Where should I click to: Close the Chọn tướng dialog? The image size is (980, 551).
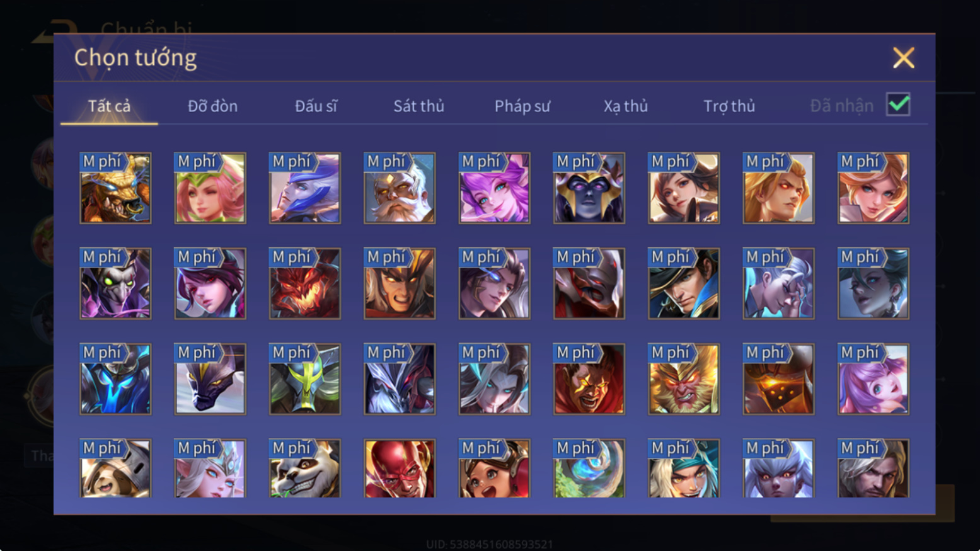[903, 58]
